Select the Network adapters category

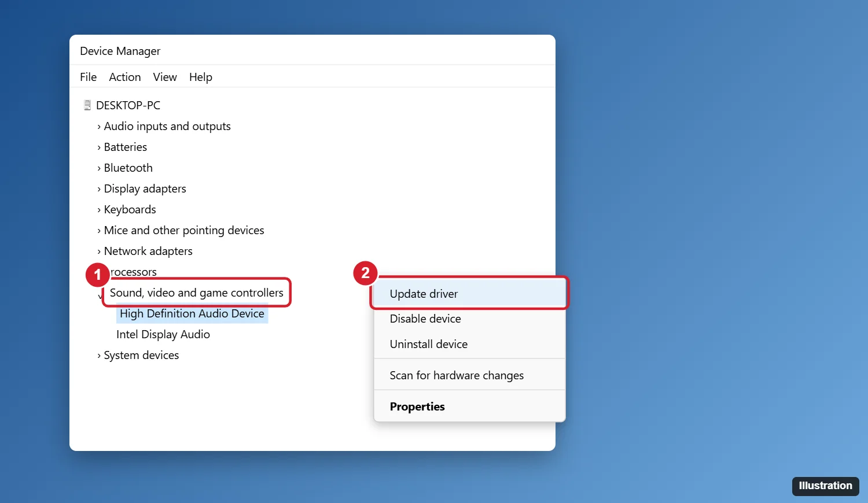coord(148,251)
